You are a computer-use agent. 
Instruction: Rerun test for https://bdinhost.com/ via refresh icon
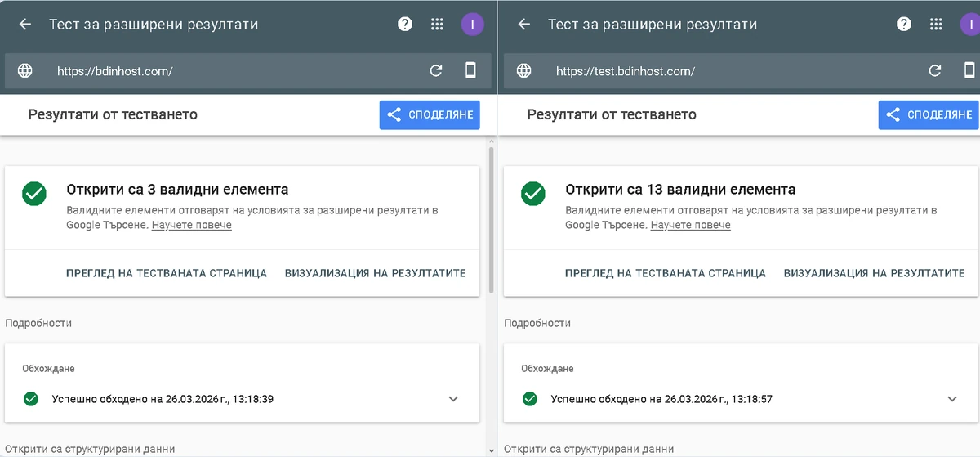(436, 71)
